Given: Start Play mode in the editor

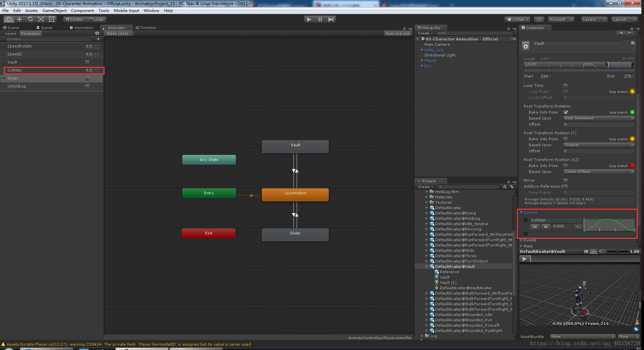Looking at the screenshot, I should (309, 19).
